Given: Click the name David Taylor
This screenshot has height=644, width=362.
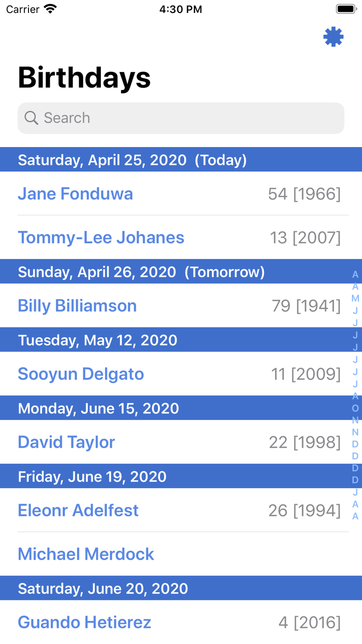Looking at the screenshot, I should point(66,442).
